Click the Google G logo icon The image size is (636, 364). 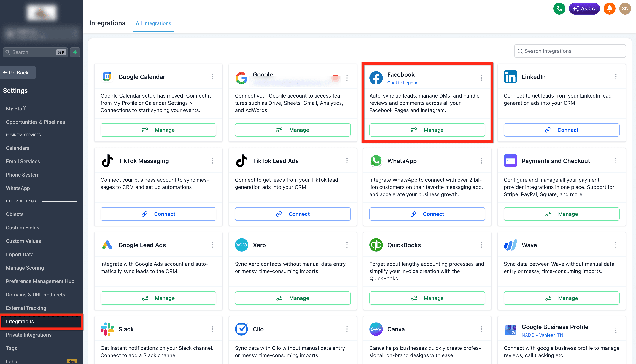241,78
